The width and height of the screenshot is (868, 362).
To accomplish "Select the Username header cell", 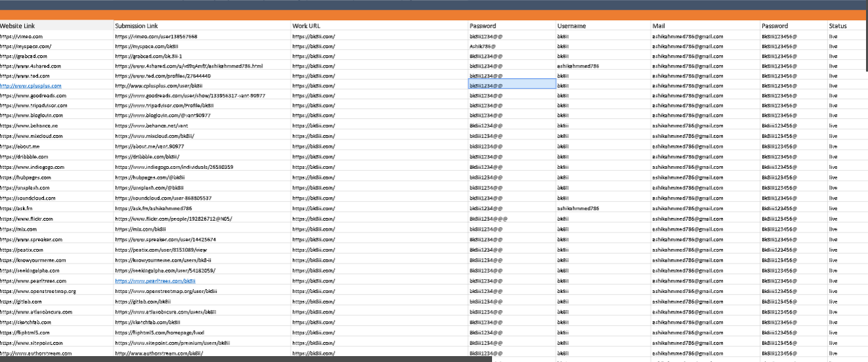I will (571, 26).
